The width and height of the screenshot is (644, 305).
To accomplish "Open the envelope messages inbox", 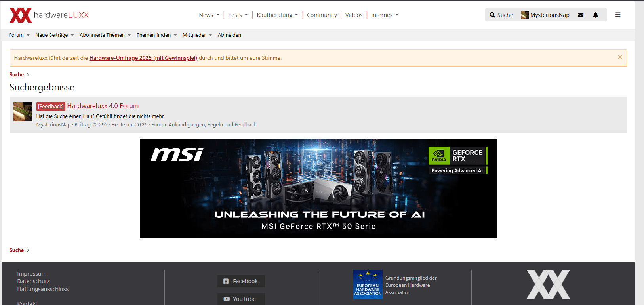I will [581, 15].
